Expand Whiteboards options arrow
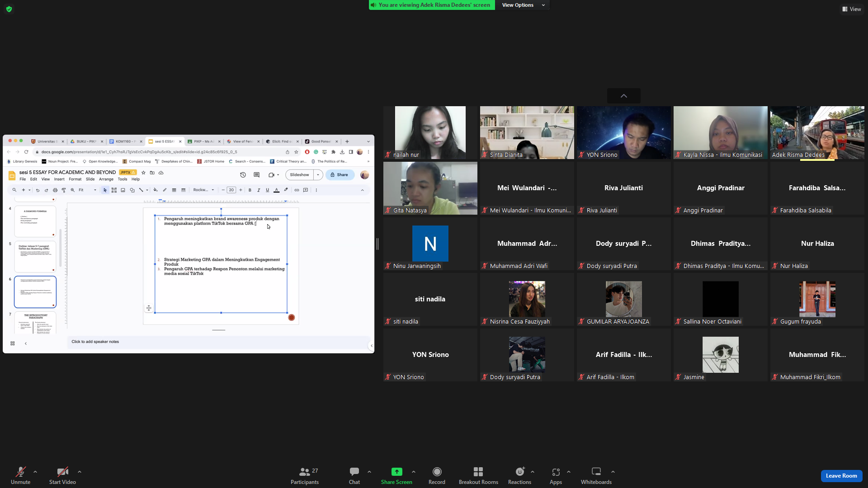The width and height of the screenshot is (868, 488). point(613,472)
